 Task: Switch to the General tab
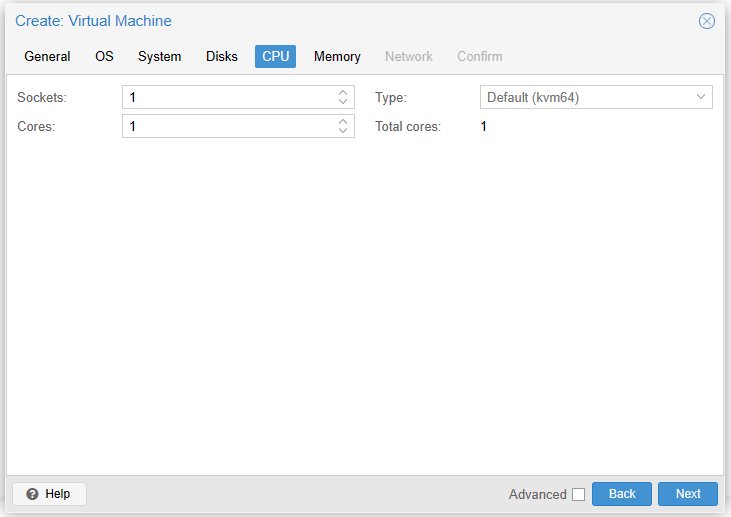47,57
